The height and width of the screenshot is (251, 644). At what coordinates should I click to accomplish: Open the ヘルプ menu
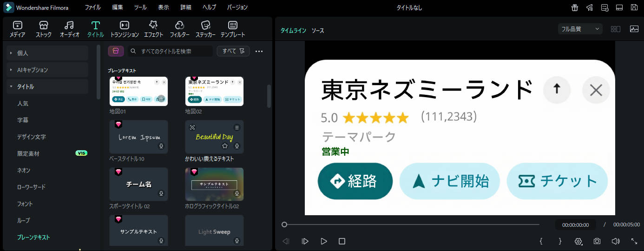point(210,7)
